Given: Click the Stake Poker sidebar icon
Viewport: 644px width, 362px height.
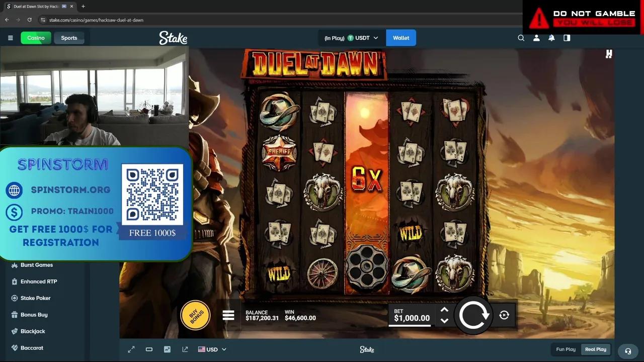Looking at the screenshot, I should pyautogui.click(x=14, y=298).
